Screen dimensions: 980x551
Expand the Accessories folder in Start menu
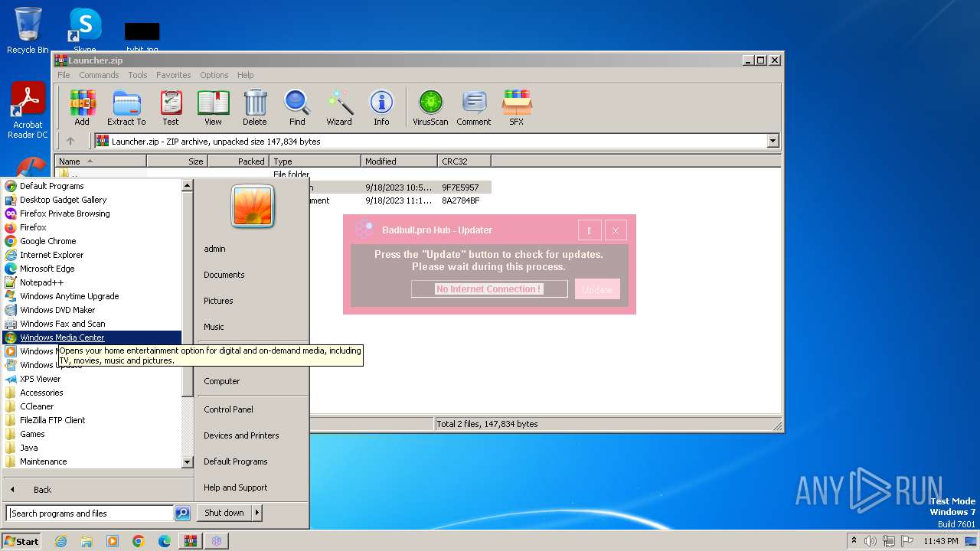[x=41, y=393]
